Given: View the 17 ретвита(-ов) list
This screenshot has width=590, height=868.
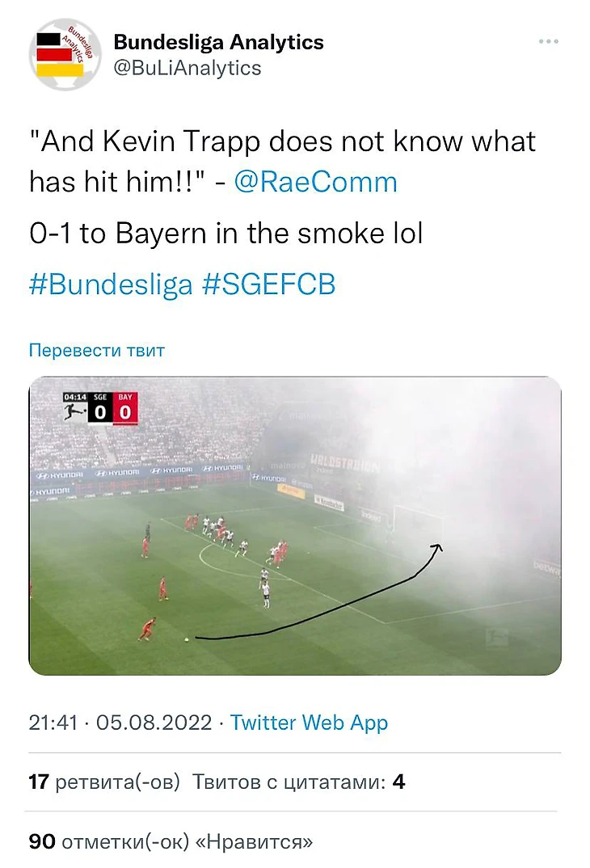Looking at the screenshot, I should 104,782.
